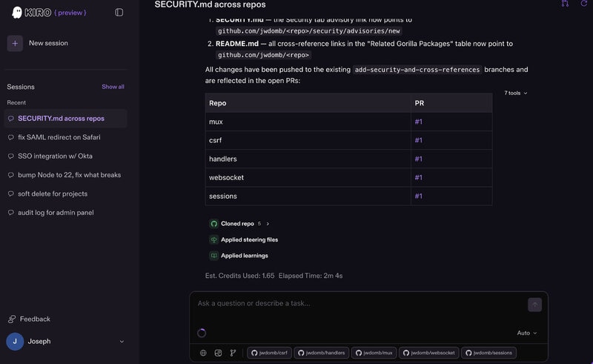
Task: Collapse the sidebar with the panel icon
Action: [119, 13]
